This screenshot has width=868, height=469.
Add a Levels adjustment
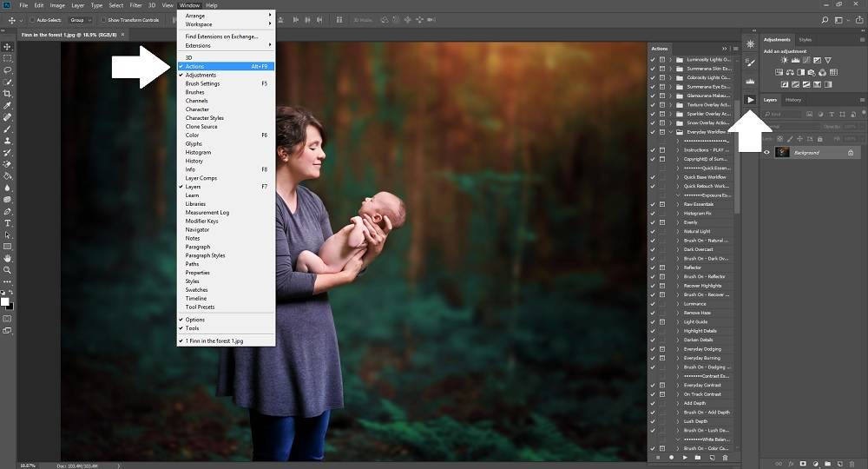click(795, 60)
